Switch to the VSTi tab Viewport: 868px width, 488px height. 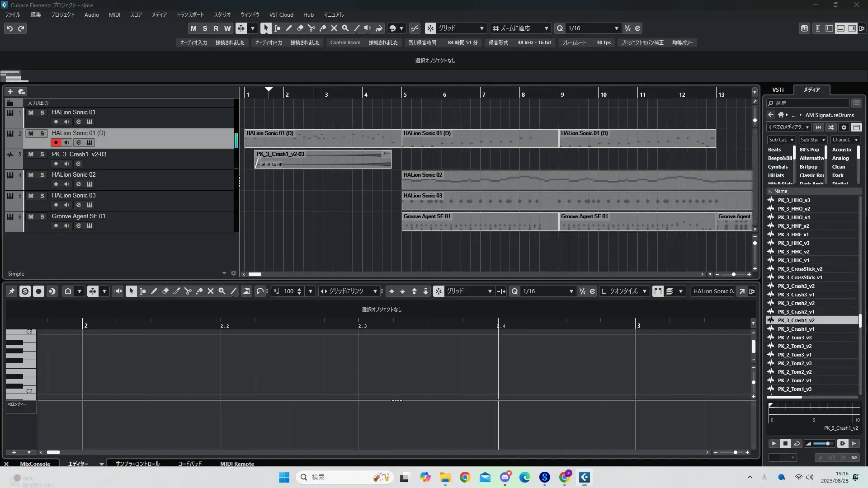click(778, 90)
